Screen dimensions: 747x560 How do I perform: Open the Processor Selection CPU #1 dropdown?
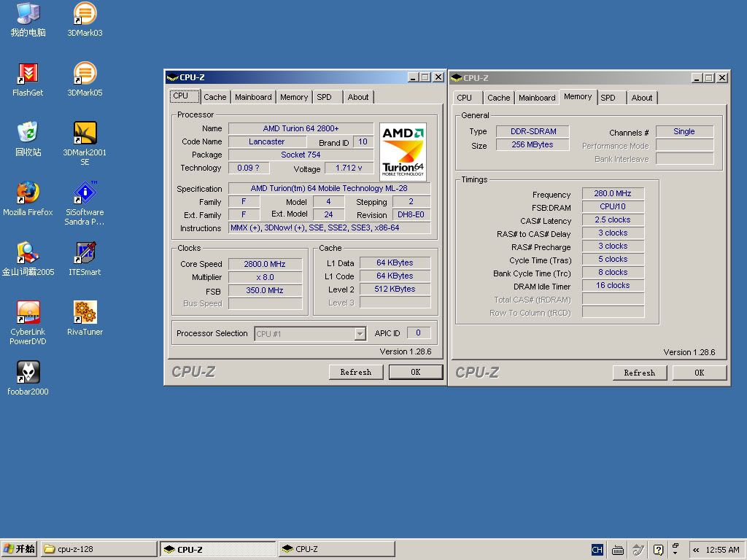click(x=310, y=334)
